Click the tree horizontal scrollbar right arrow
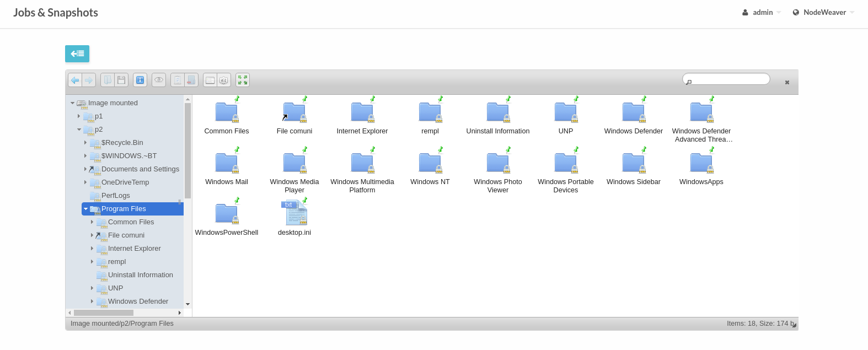 (x=180, y=313)
